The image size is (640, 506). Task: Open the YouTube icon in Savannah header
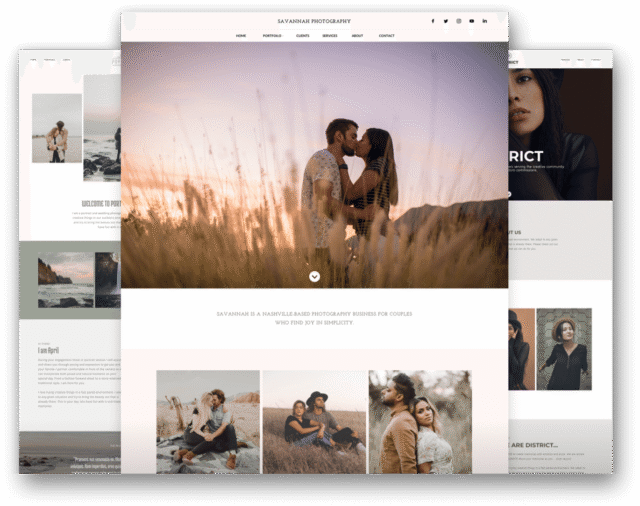pyautogui.click(x=471, y=21)
